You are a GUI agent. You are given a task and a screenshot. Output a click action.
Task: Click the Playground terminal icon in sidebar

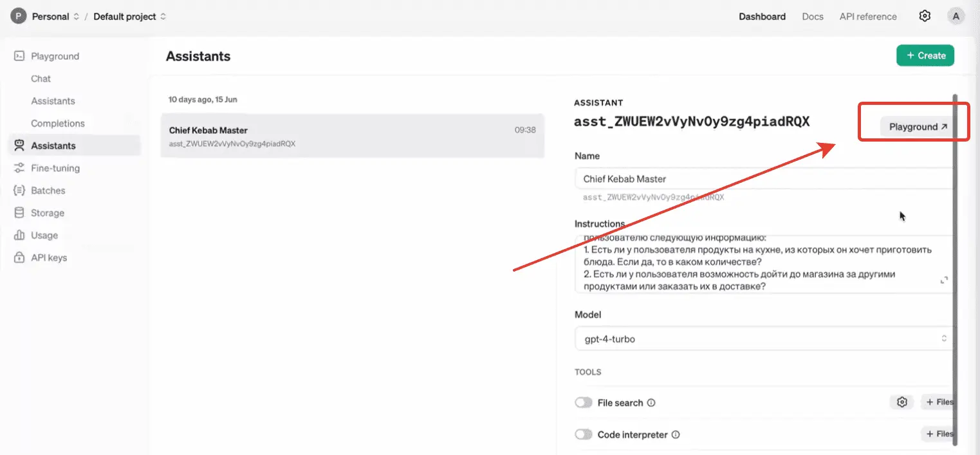click(19, 56)
